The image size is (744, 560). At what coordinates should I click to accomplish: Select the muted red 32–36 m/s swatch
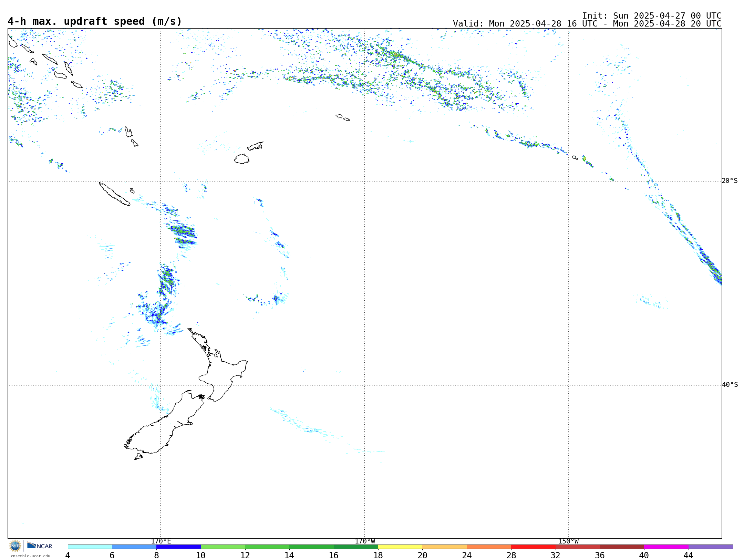point(578,547)
